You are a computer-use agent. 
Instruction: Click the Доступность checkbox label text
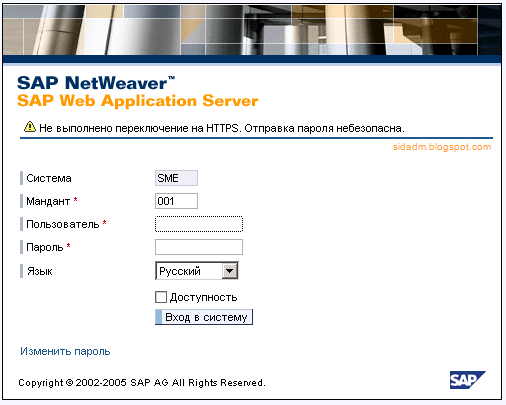tap(204, 297)
